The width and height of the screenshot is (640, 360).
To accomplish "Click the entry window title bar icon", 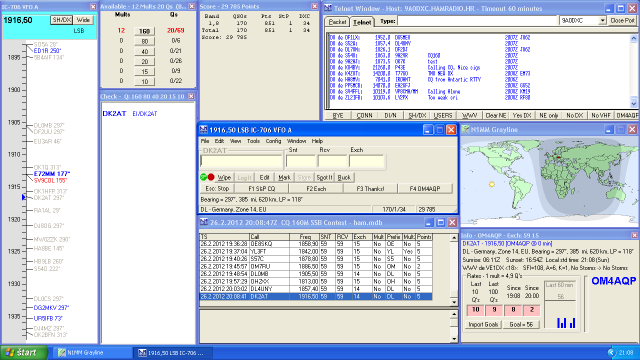I will (x=203, y=130).
